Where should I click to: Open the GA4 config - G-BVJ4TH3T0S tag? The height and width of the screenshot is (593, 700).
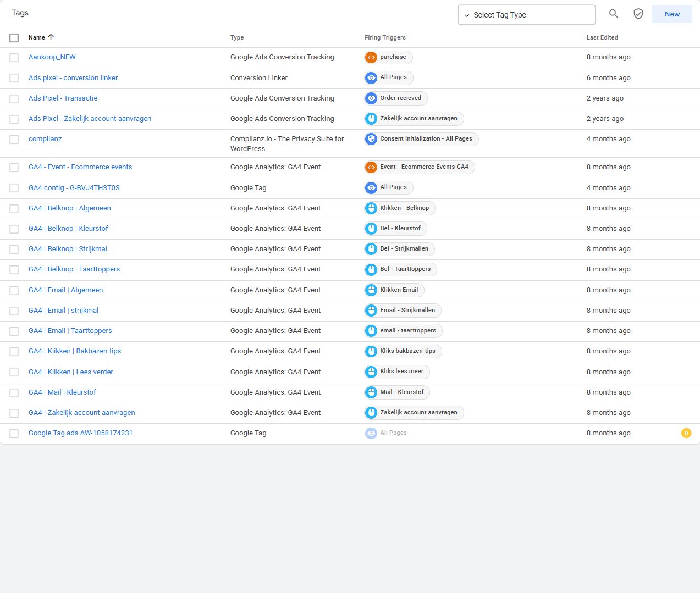74,187
